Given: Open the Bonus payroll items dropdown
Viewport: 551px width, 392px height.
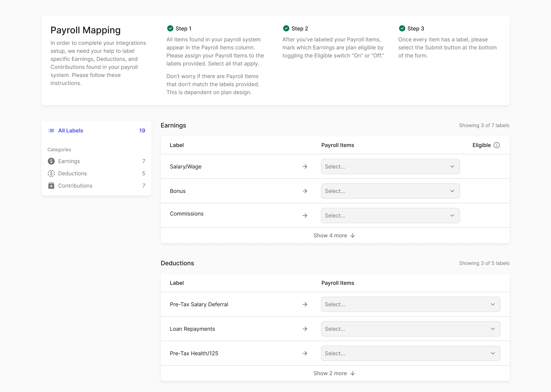Looking at the screenshot, I should point(390,191).
